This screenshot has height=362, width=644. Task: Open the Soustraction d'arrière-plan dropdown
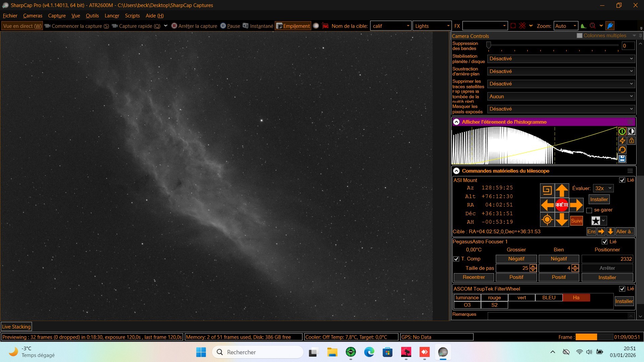561,71
